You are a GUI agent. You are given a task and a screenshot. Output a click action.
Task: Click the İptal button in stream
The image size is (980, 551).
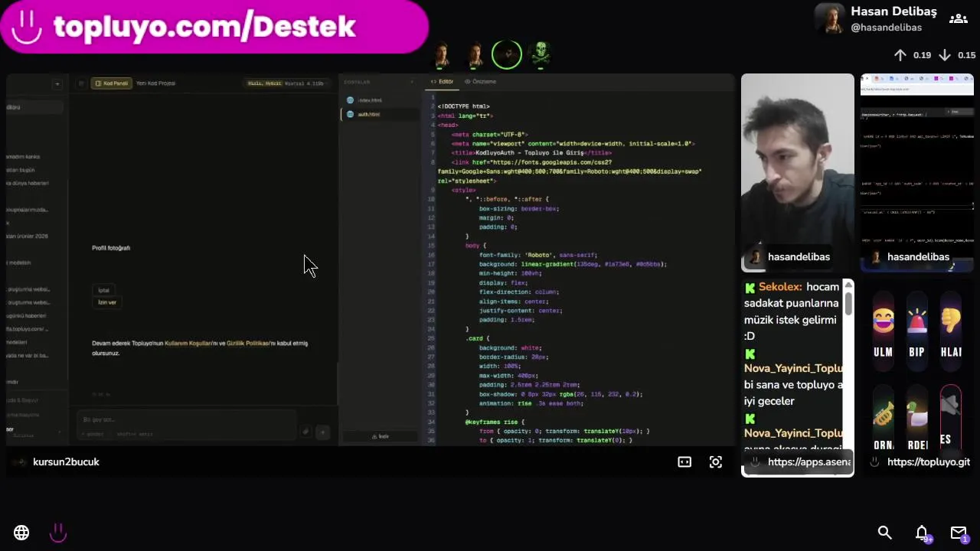tap(103, 290)
